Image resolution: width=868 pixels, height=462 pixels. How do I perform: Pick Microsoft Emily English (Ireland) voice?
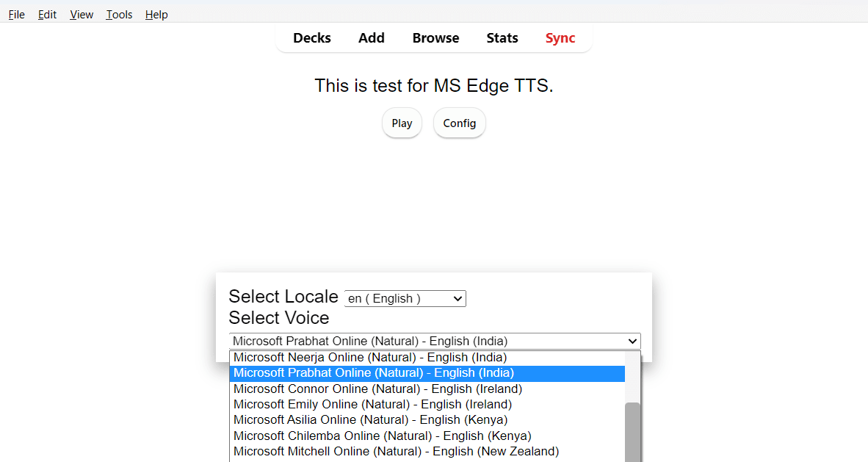tap(427, 405)
